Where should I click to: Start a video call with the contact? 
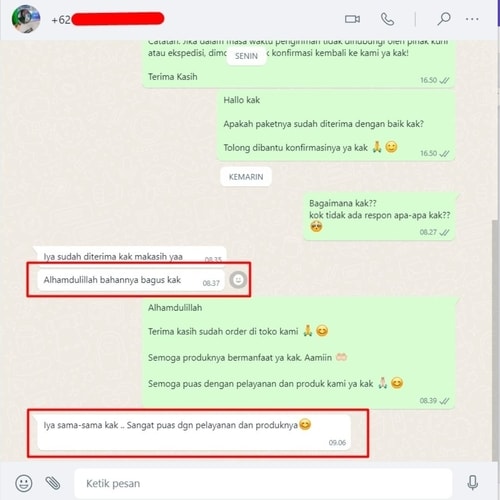(352, 19)
